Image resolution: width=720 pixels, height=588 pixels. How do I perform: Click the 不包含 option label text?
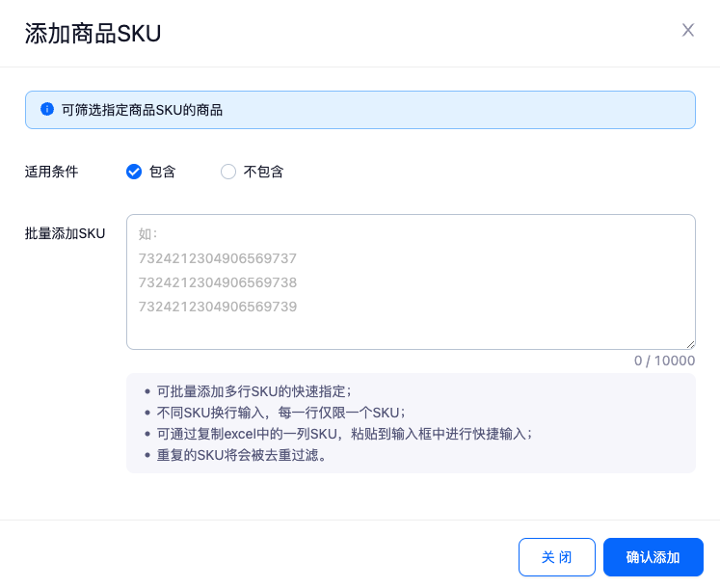(263, 172)
